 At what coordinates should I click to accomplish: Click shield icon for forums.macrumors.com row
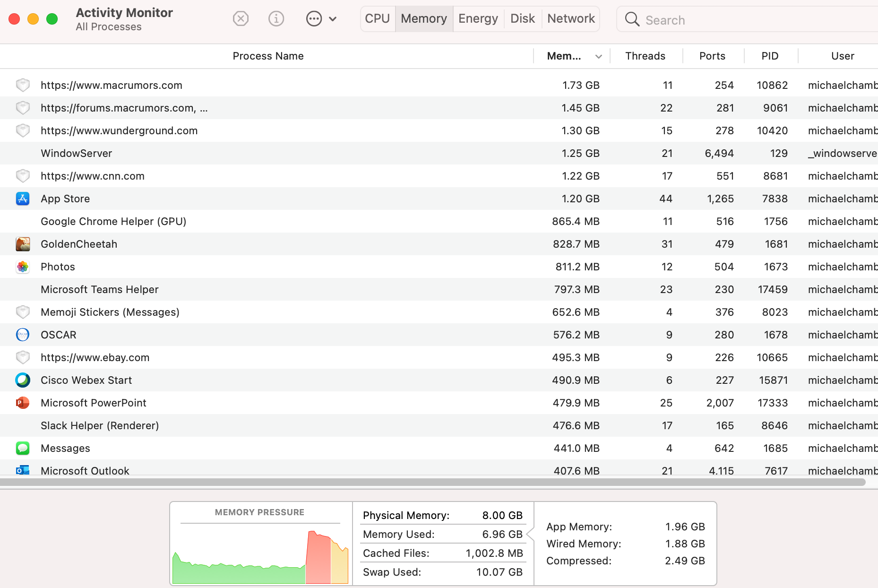(x=23, y=108)
